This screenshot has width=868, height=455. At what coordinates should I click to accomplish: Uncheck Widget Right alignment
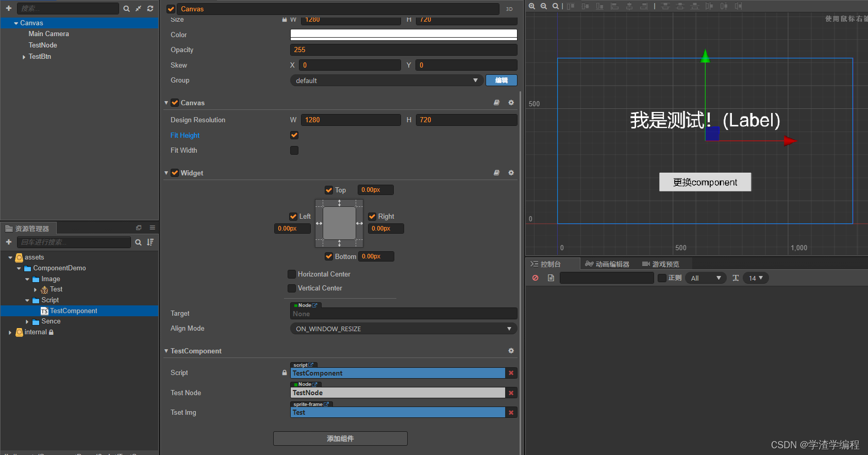(x=372, y=216)
